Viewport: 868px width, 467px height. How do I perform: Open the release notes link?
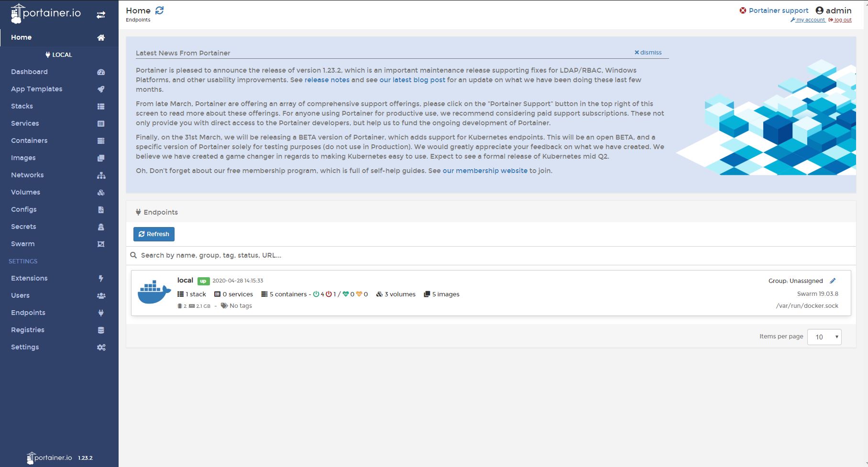coord(327,80)
